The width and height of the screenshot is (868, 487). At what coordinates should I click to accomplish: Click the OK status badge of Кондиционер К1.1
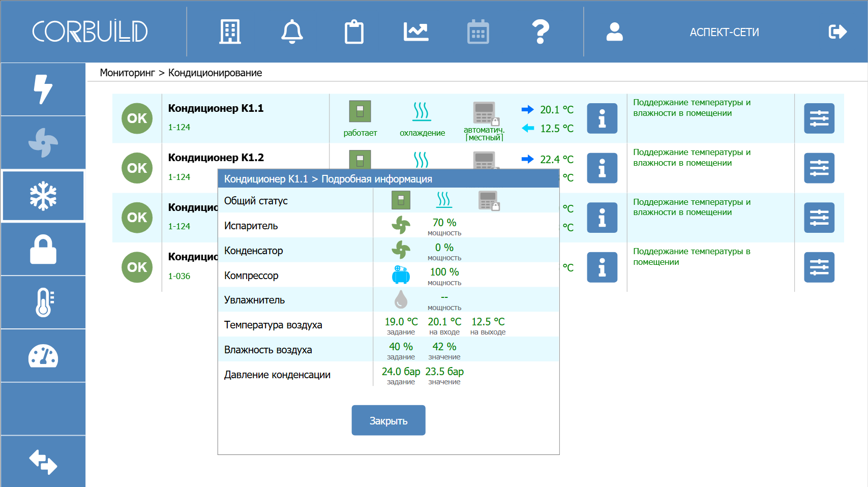pyautogui.click(x=137, y=118)
